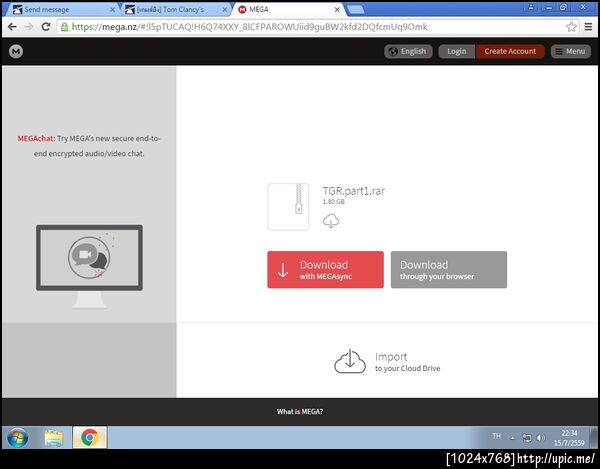Click the TGR.part1.rar file name
Image resolution: width=600 pixels, height=469 pixels.
point(354,191)
